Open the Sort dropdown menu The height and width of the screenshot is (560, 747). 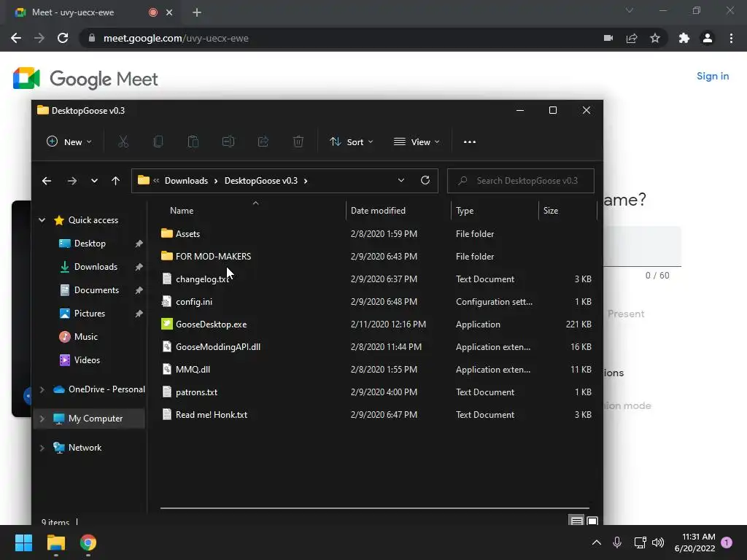tap(352, 142)
